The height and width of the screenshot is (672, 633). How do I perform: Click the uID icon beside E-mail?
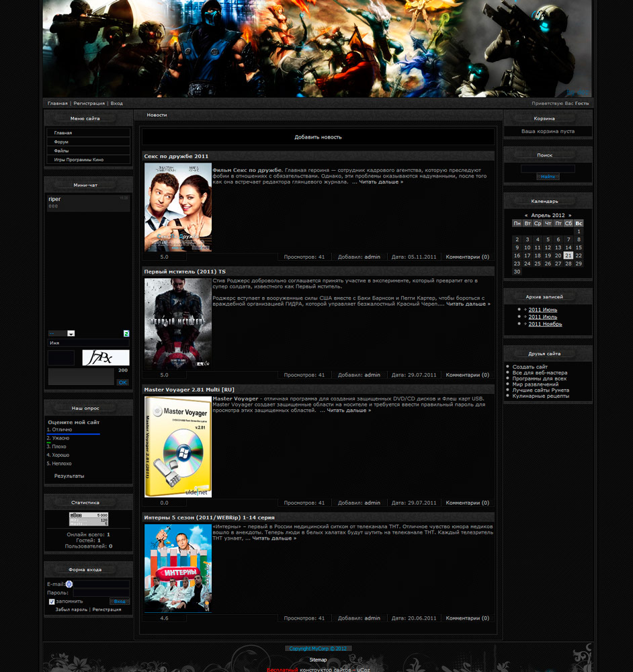[69, 584]
